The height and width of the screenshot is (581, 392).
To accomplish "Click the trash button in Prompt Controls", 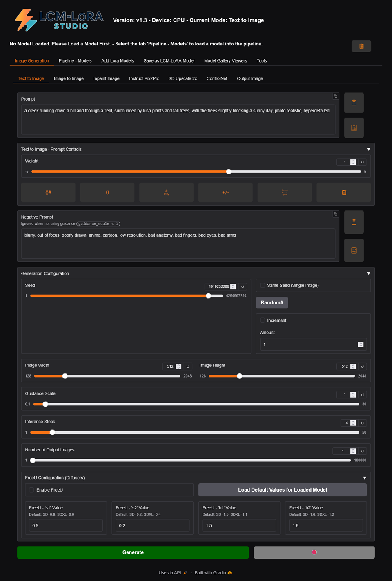I will point(344,192).
